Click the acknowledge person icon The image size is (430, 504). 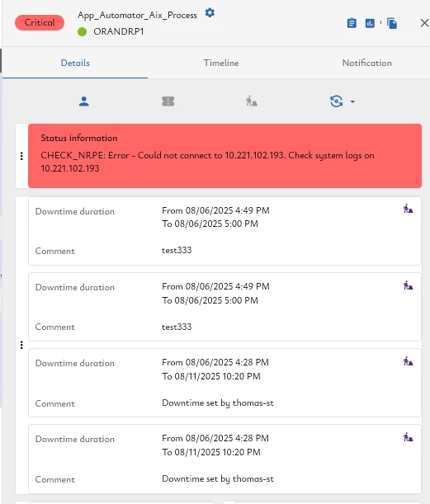coord(84,101)
